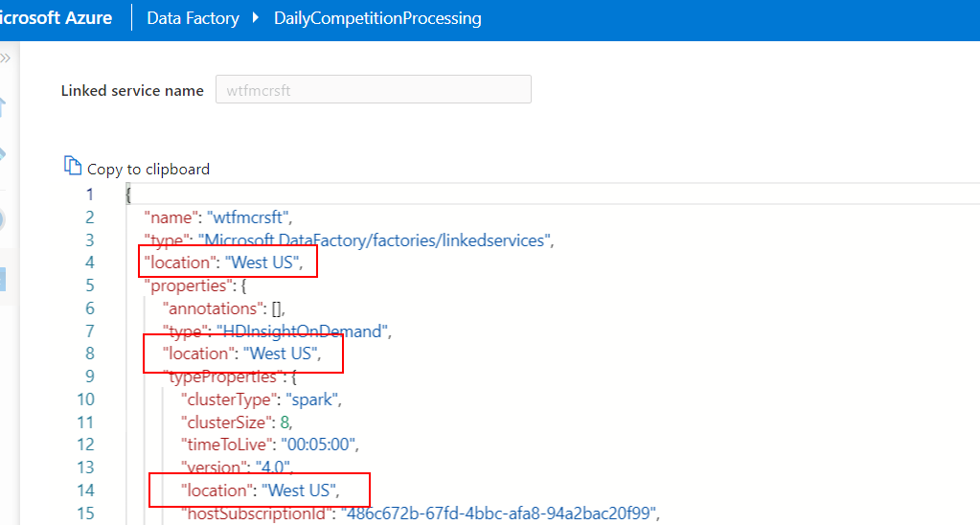Select line number 1 in gutter
Screen dimensions: 980x525
pyautogui.click(x=90, y=194)
